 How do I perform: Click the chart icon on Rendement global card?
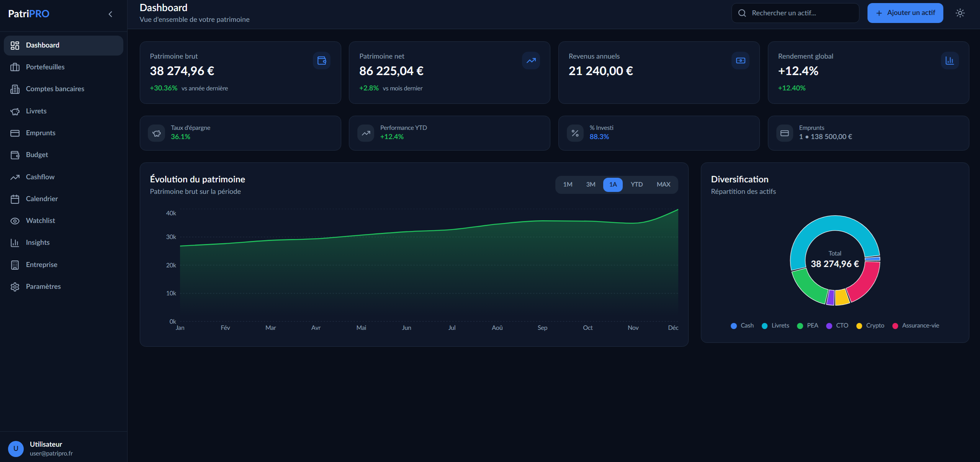coord(950,61)
